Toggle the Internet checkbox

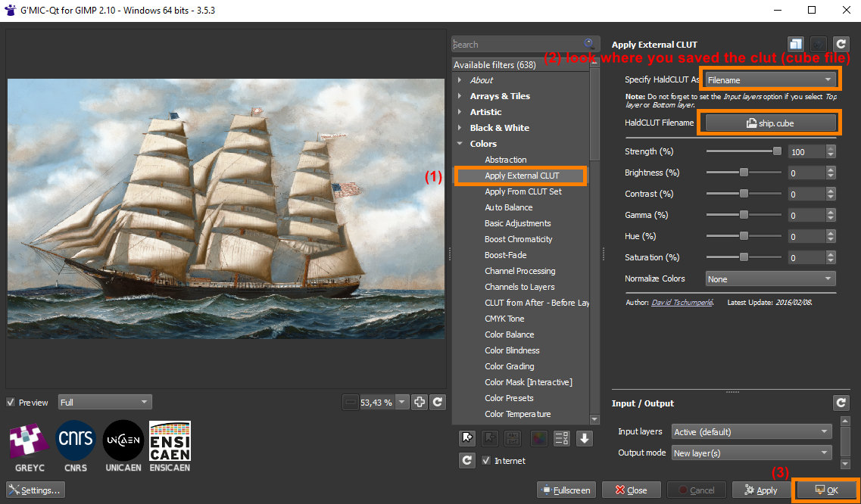(x=486, y=461)
